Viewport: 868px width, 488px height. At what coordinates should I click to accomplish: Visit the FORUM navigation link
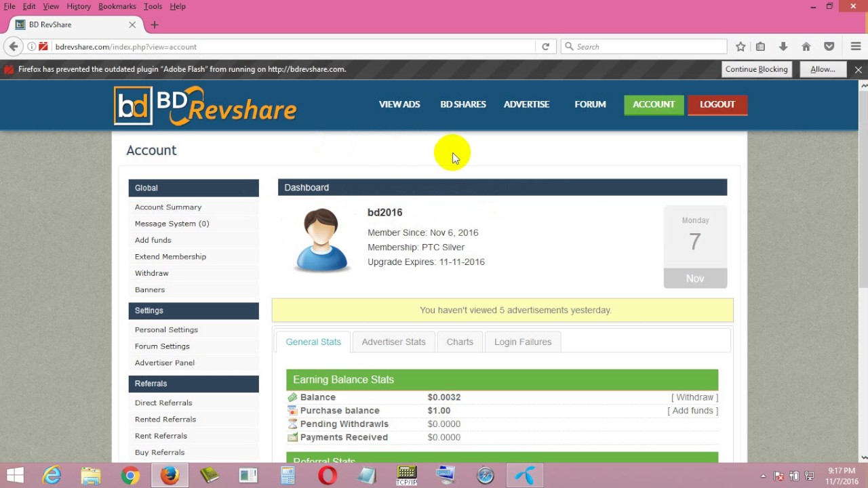pyautogui.click(x=590, y=104)
